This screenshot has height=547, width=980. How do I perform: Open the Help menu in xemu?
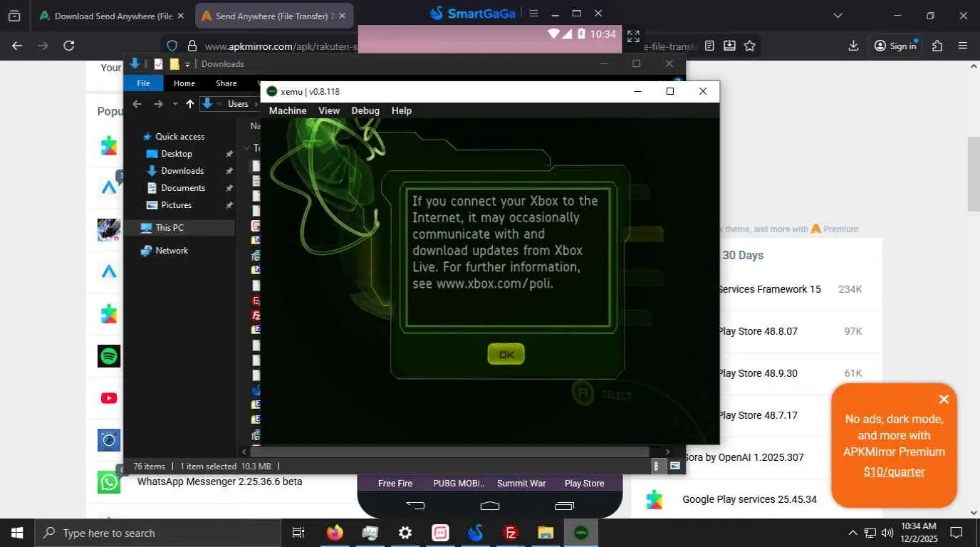pyautogui.click(x=402, y=110)
